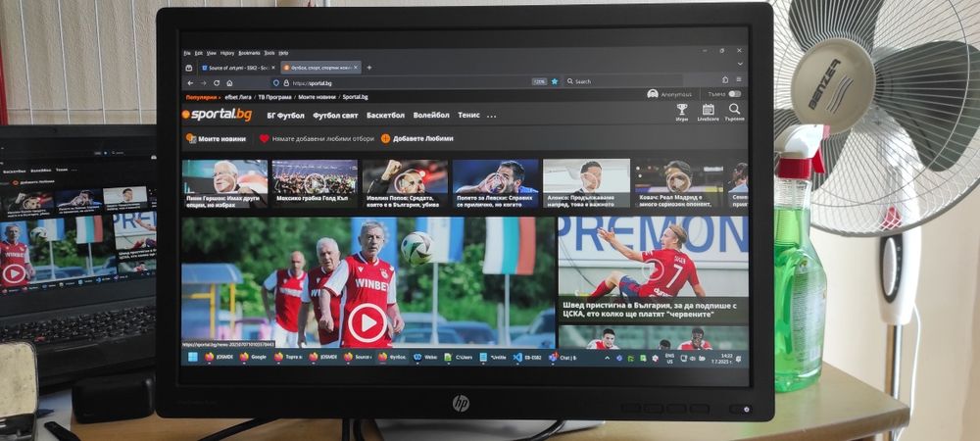Image resolution: width=980 pixels, height=441 pixels.
Task: Open the File menu
Action: (x=187, y=53)
